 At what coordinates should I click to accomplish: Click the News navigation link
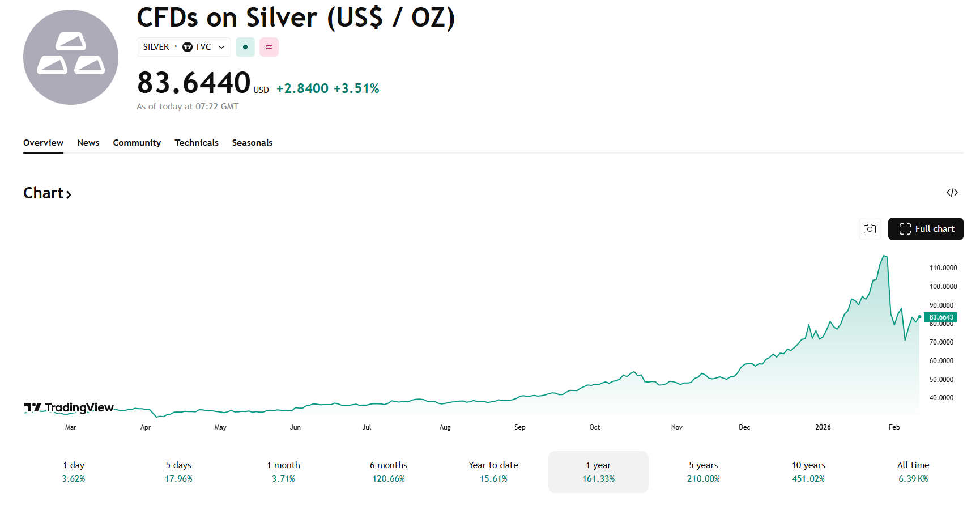coord(88,142)
